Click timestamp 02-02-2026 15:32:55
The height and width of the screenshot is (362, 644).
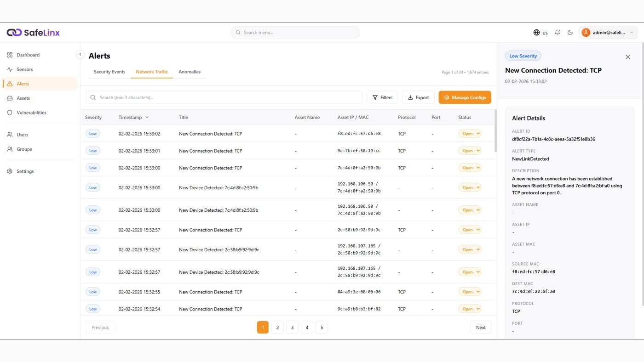(x=139, y=292)
